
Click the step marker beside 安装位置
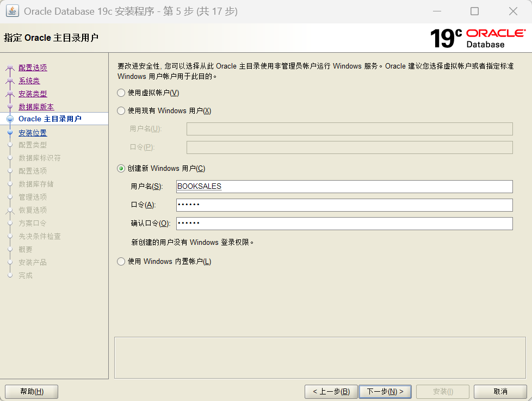[x=10, y=133]
